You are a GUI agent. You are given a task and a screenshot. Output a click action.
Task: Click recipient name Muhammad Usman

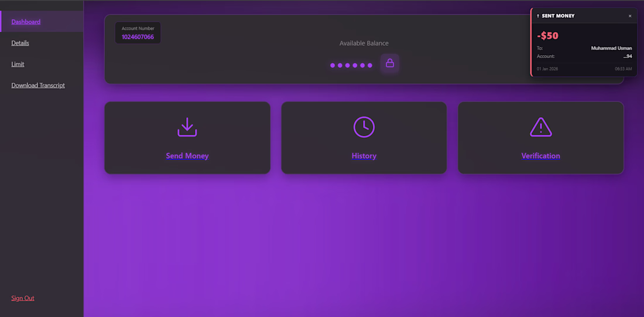tap(612, 48)
